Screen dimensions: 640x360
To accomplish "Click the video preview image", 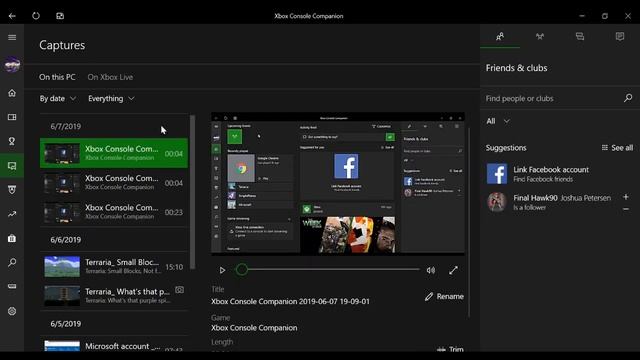I will click(338, 184).
